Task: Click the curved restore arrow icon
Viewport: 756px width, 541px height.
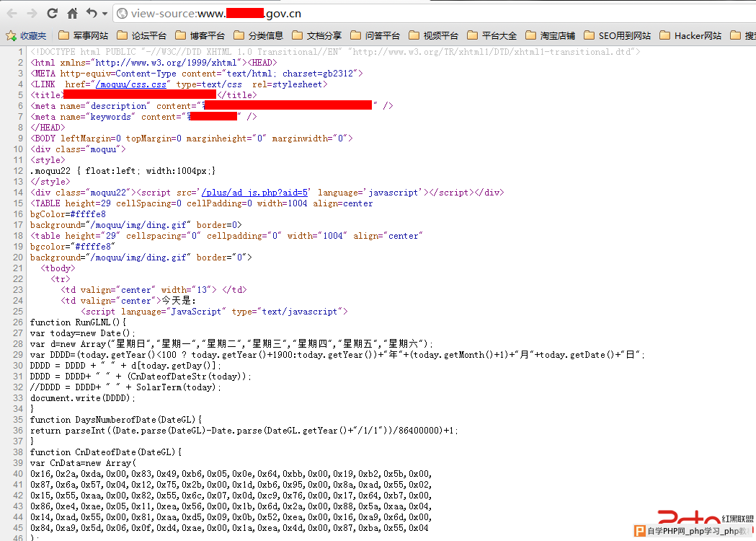Action: pos(92,13)
